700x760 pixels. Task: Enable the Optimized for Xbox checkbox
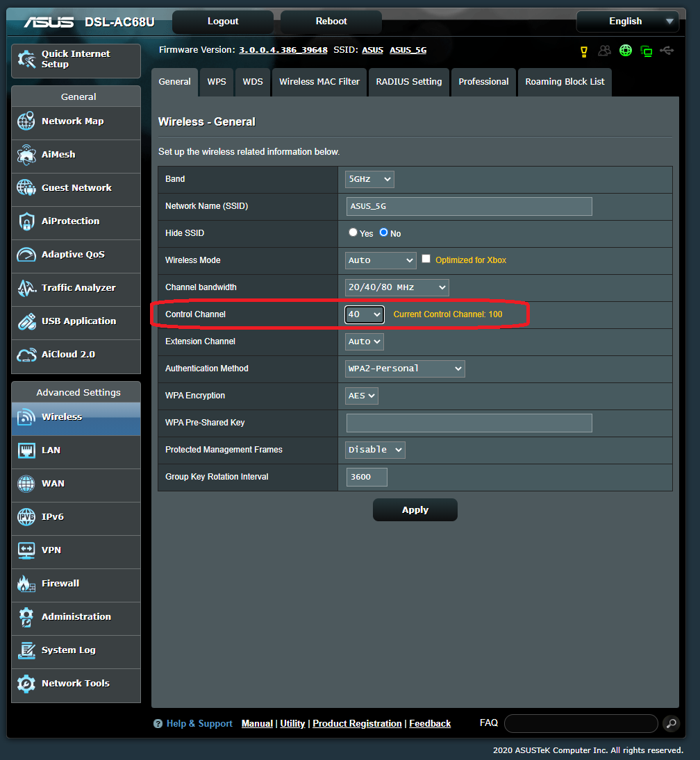click(x=426, y=259)
